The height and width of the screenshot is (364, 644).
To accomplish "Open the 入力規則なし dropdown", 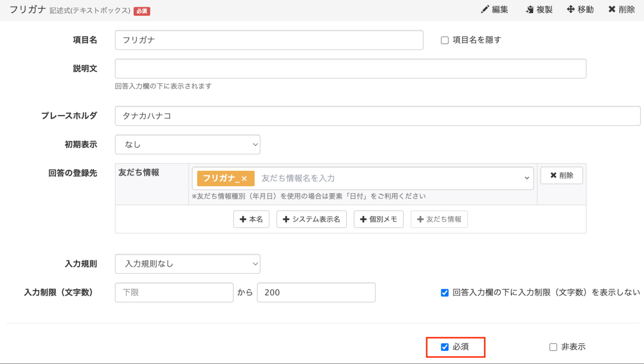I will pyautogui.click(x=187, y=264).
